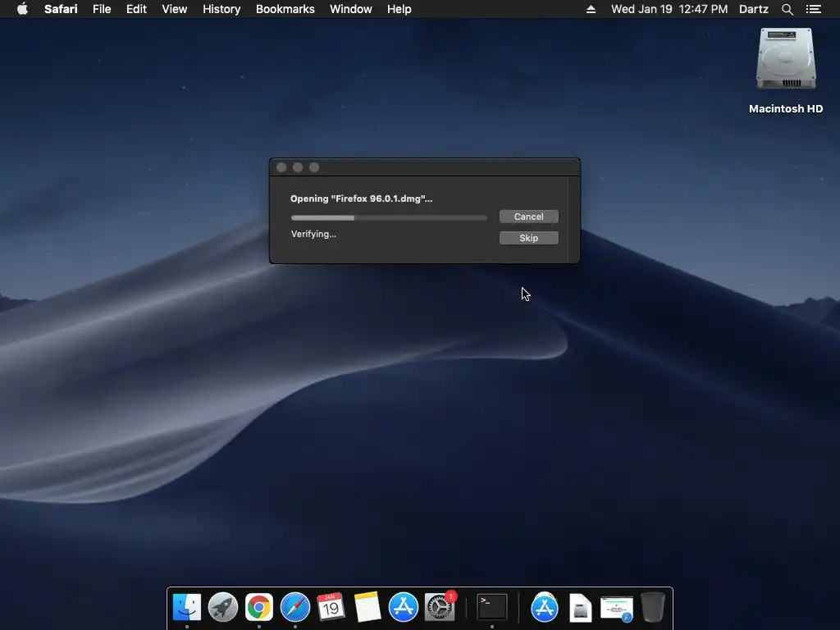Viewport: 840px width, 630px height.
Task: Open the Window menu
Action: point(351,9)
